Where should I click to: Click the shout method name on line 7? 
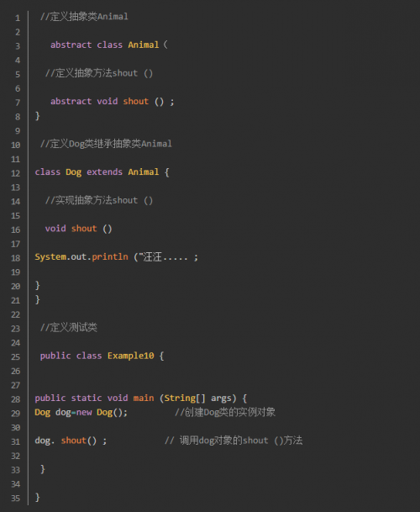136,101
